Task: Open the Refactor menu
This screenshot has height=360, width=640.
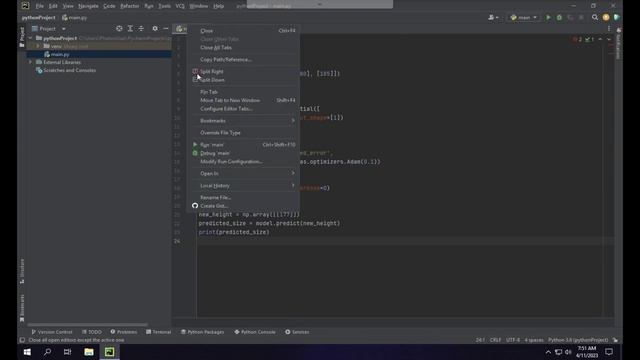Action: 130,6
